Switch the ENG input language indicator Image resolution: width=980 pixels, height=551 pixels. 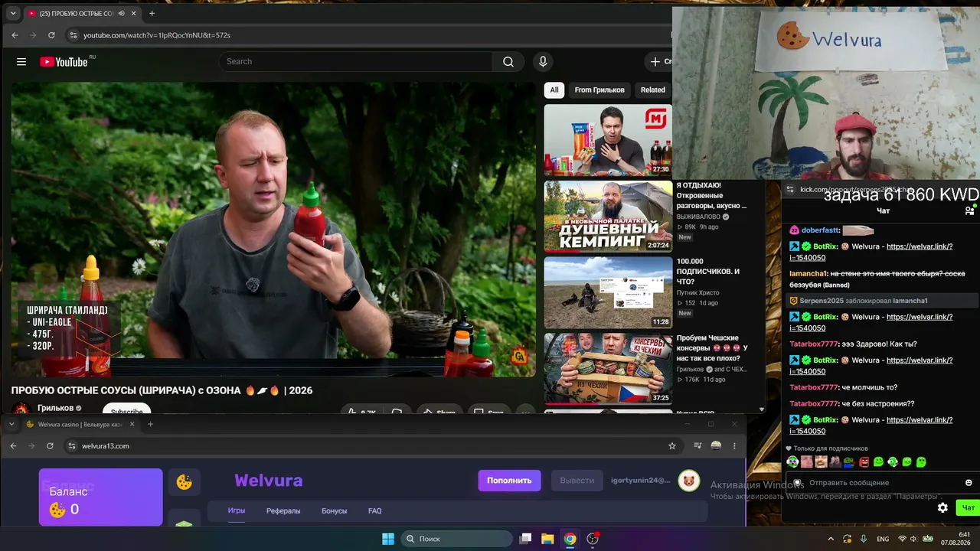(883, 539)
